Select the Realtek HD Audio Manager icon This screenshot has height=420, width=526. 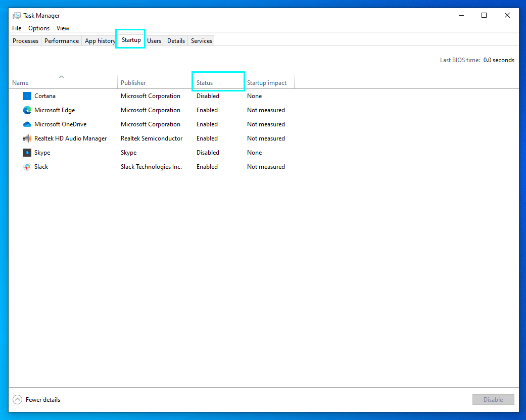coord(27,138)
